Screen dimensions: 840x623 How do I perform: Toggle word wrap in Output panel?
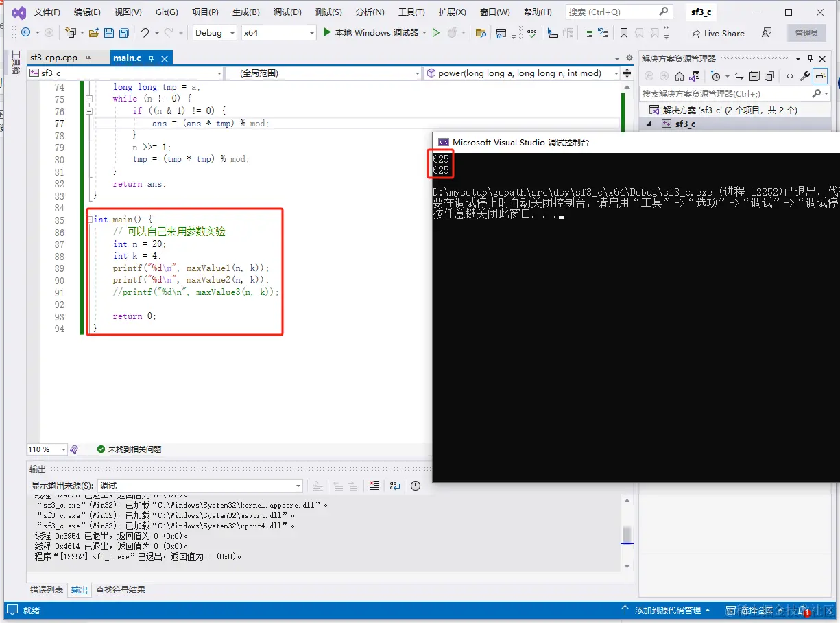coord(394,486)
